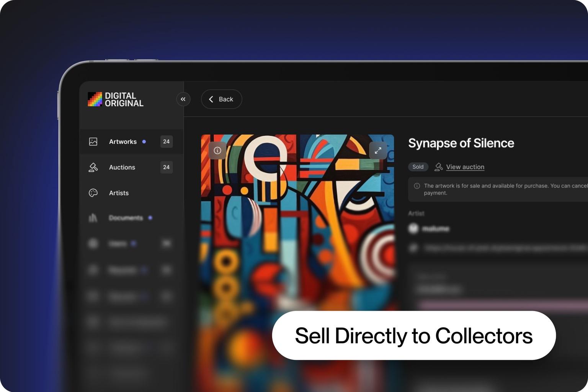The image size is (588, 392).
Task: Click the info icon in the sale notice
Action: [417, 186]
